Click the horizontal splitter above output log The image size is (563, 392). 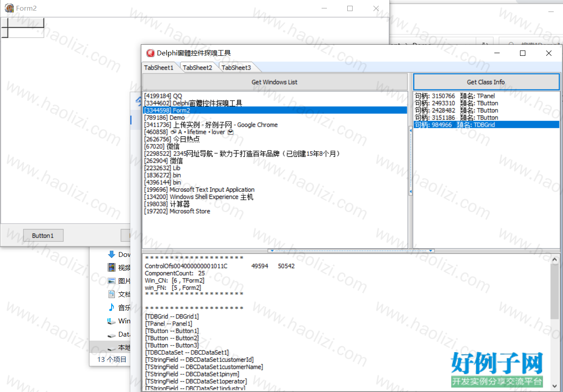click(x=351, y=251)
